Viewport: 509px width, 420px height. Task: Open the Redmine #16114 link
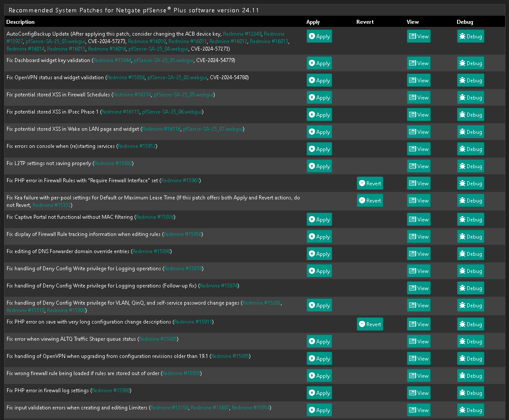(x=132, y=95)
